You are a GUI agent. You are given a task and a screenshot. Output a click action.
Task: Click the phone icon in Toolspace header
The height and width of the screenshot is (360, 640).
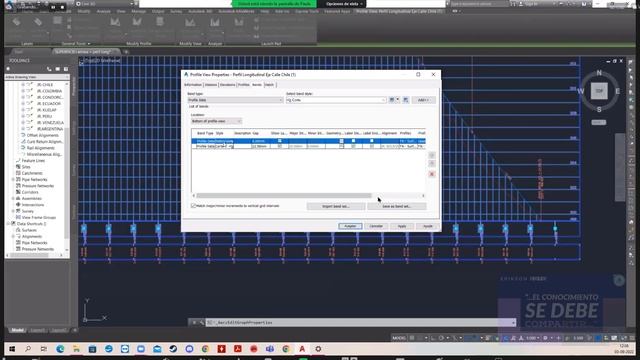click(x=49, y=69)
